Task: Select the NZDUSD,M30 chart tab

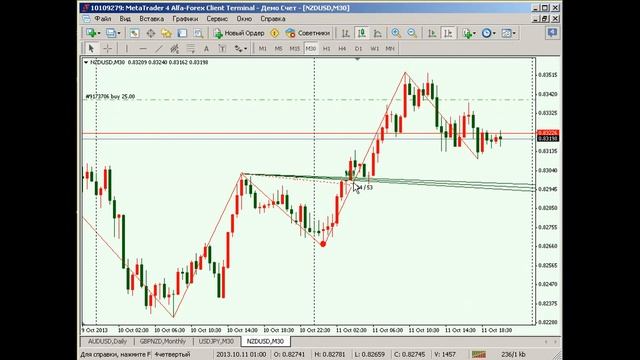Action: point(265,341)
